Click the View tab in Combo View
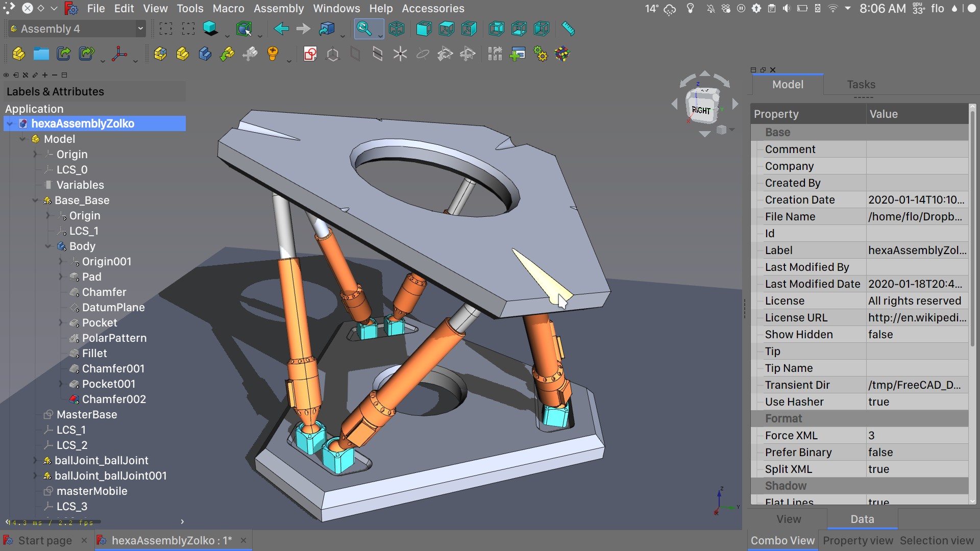Viewport: 980px width, 551px height. coord(788,518)
